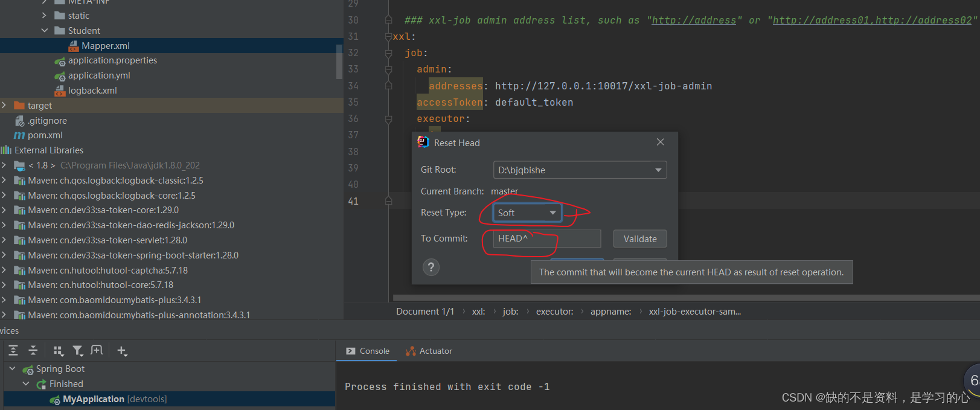Select Mapper.xml in project tree

pyautogui.click(x=106, y=46)
